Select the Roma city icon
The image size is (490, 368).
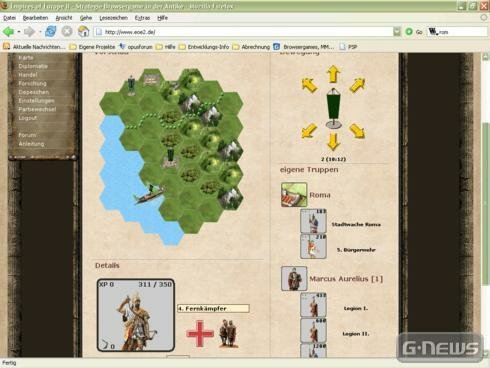point(294,195)
